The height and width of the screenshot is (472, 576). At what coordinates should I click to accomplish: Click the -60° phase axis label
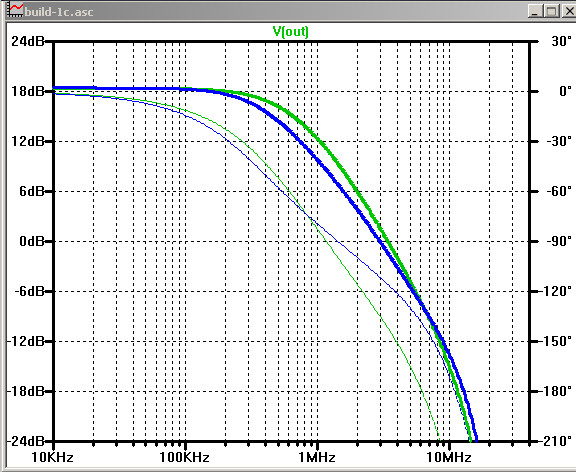click(x=560, y=191)
